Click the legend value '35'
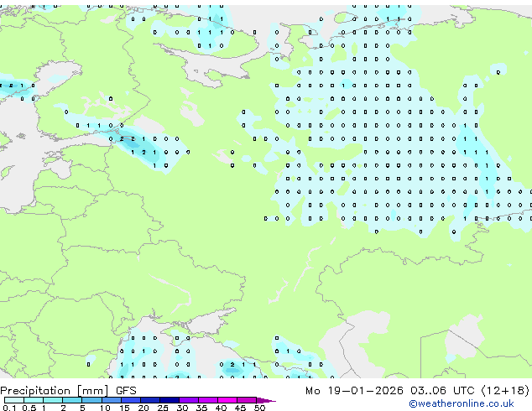Image resolution: width=532 pixels, height=411 pixels. pyautogui.click(x=201, y=408)
